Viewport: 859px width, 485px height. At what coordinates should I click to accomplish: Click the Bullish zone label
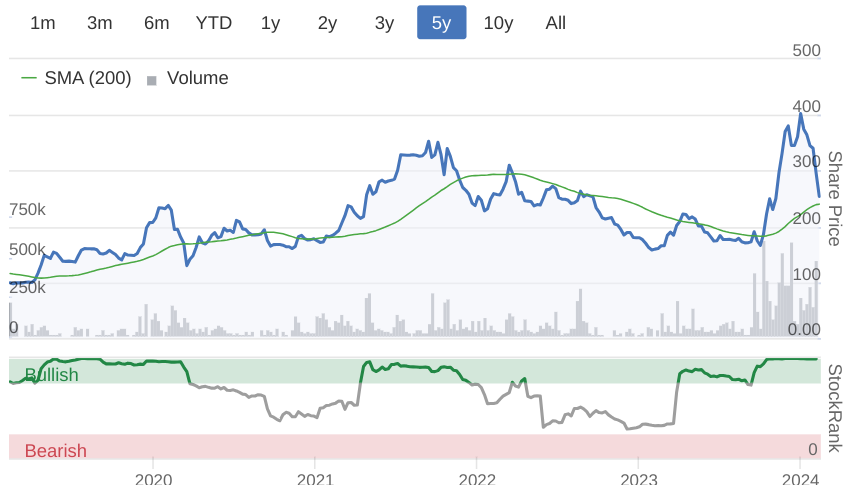pos(51,375)
